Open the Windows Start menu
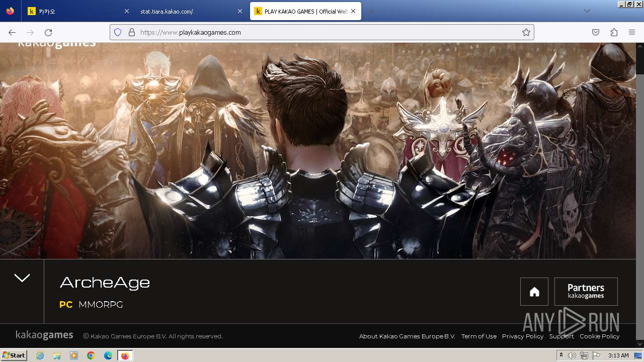The height and width of the screenshot is (362, 644). 14,355
